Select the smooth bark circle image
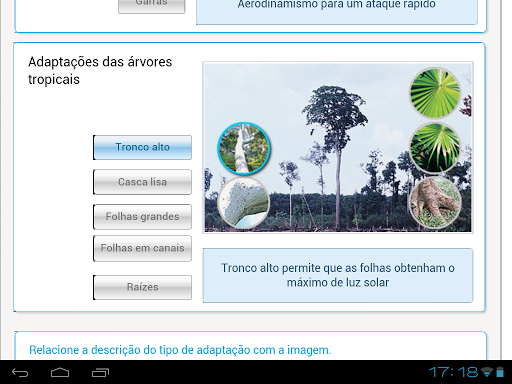This screenshot has width=512, height=384. [x=243, y=203]
